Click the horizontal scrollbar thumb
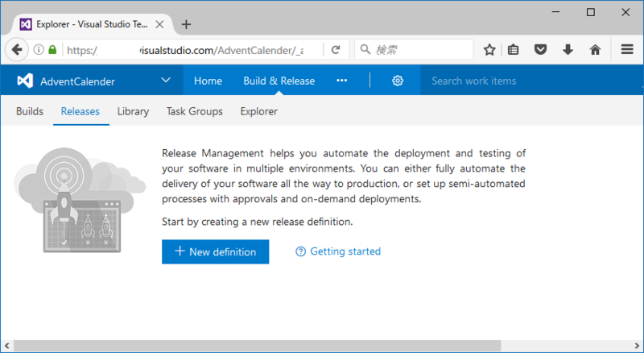Image resolution: width=644 pixels, height=353 pixels. click(257, 346)
